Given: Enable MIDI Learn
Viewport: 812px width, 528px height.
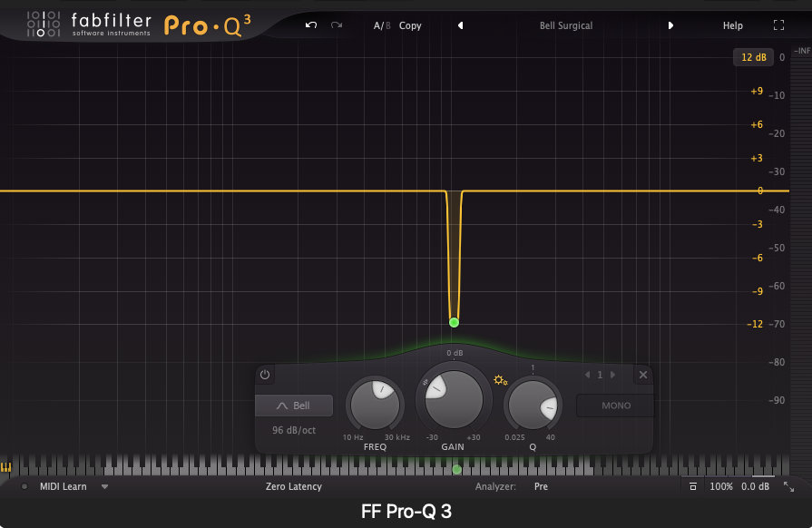Looking at the screenshot, I should click(64, 486).
